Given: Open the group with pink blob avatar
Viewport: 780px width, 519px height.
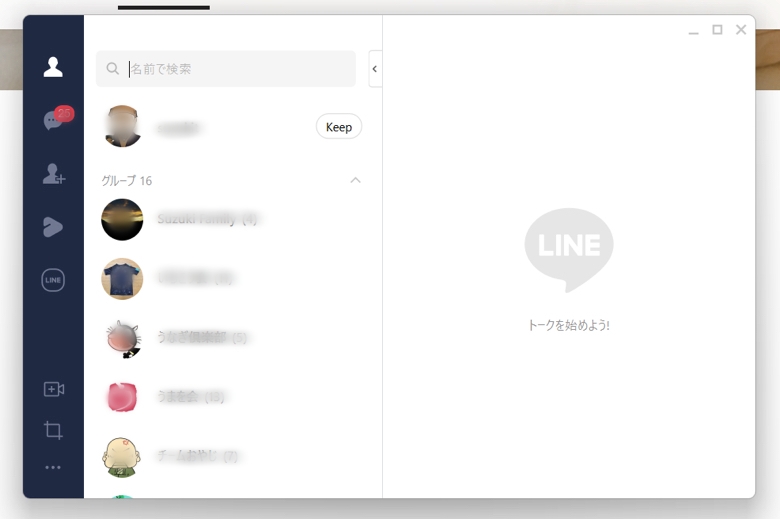Looking at the screenshot, I should (233, 397).
